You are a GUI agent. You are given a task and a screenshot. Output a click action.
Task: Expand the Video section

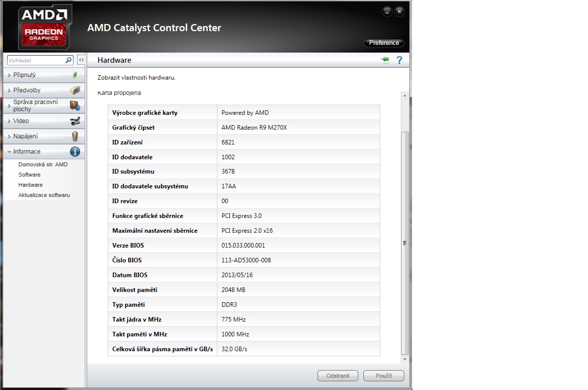(44, 121)
